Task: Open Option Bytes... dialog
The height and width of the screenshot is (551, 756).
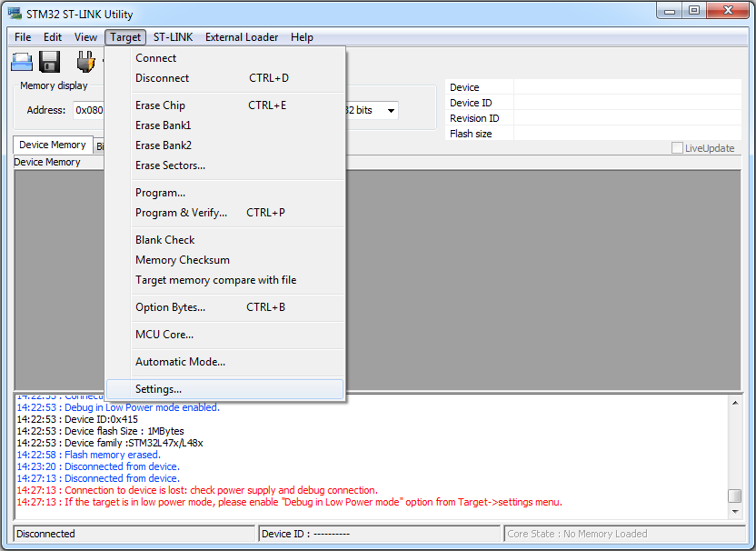Action: (224, 307)
